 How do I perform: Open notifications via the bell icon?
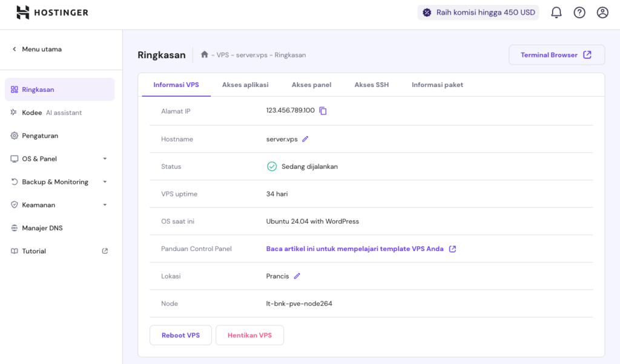point(556,12)
